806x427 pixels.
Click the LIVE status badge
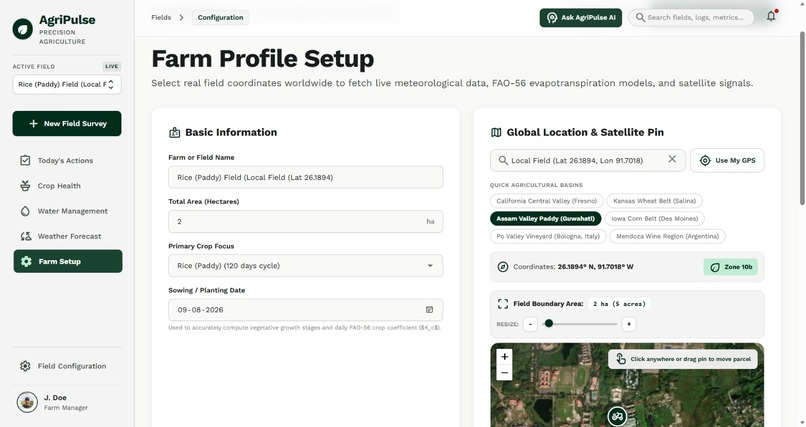click(112, 66)
